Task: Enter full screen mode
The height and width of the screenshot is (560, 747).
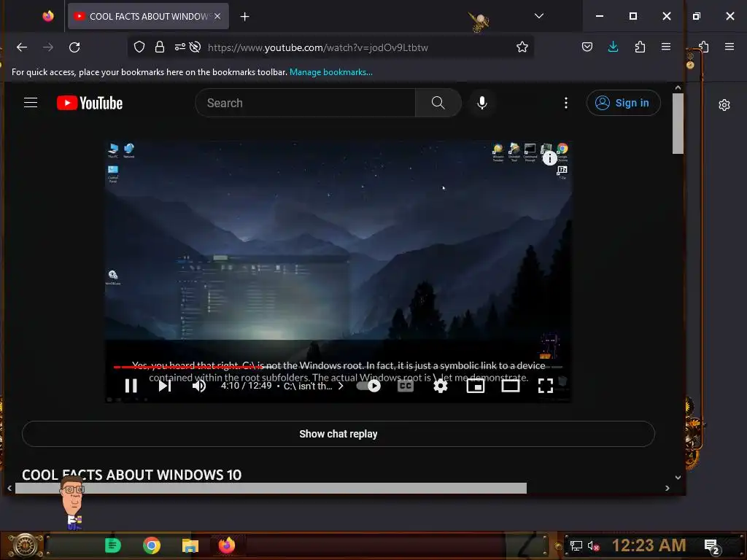Action: (x=546, y=386)
